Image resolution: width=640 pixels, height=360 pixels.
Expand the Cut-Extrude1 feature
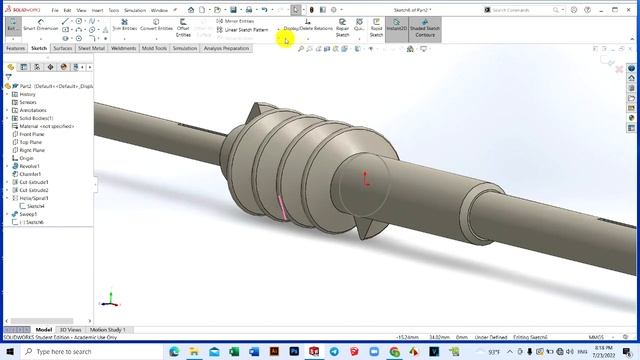click(7, 182)
